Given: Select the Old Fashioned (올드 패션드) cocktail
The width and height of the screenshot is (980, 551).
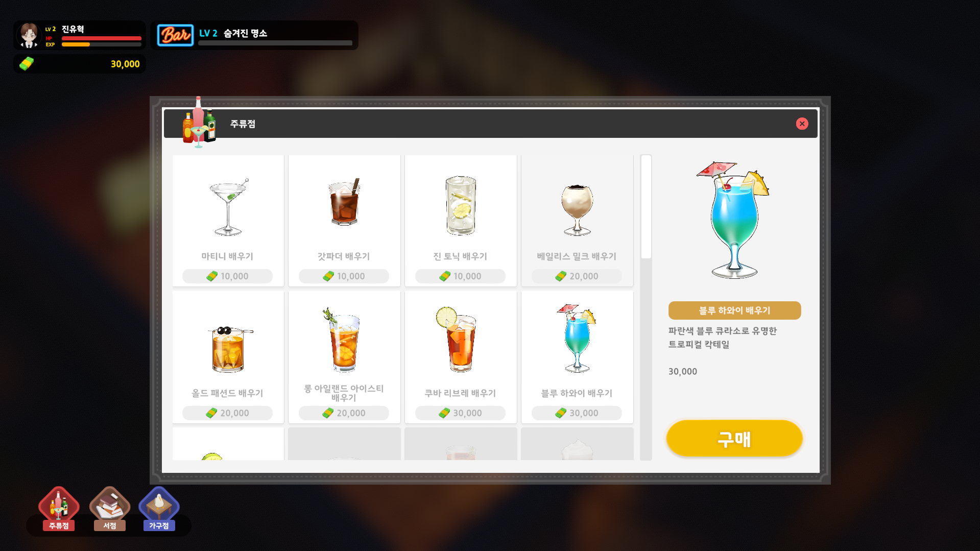Looking at the screenshot, I should pyautogui.click(x=228, y=357).
